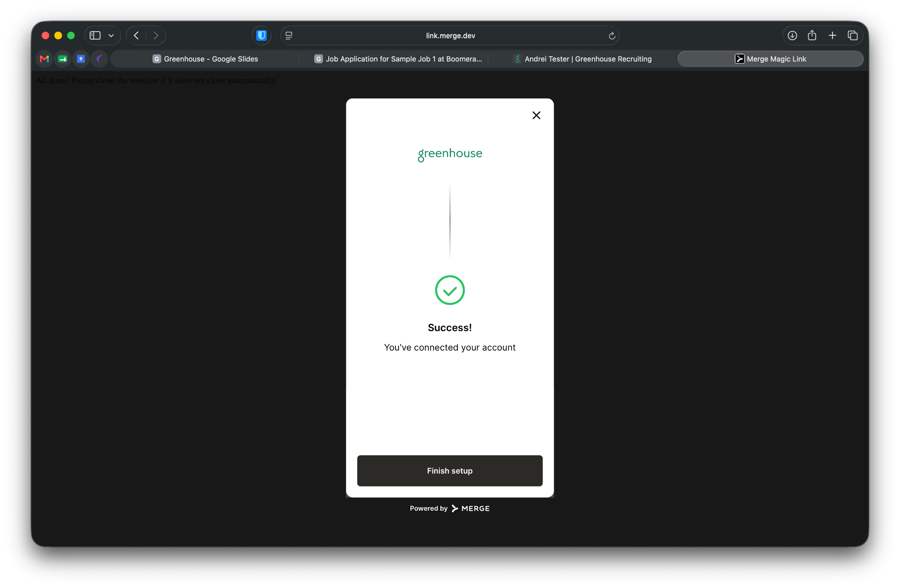The height and width of the screenshot is (588, 900).
Task: Click the Powered by Merge link
Action: (x=450, y=508)
